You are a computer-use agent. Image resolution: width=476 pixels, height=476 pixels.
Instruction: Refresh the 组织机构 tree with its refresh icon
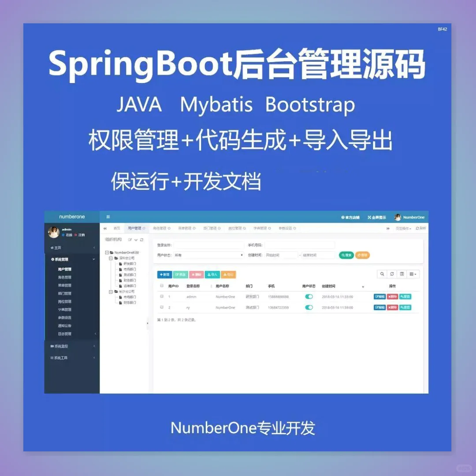coord(142,240)
